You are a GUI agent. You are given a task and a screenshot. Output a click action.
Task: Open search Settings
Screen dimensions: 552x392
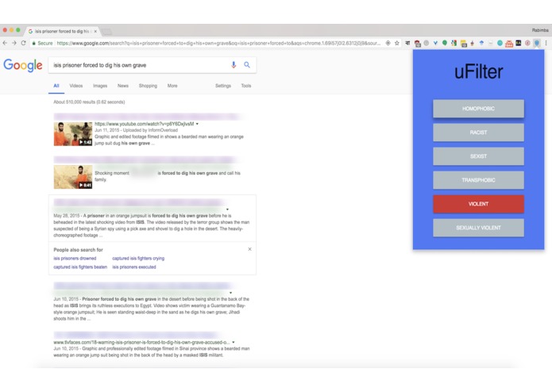[223, 86]
